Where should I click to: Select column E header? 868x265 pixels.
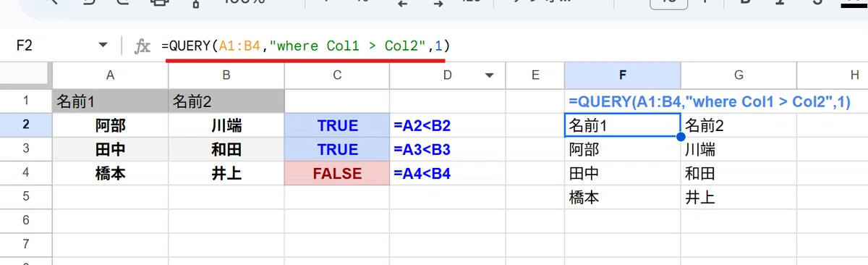click(535, 75)
